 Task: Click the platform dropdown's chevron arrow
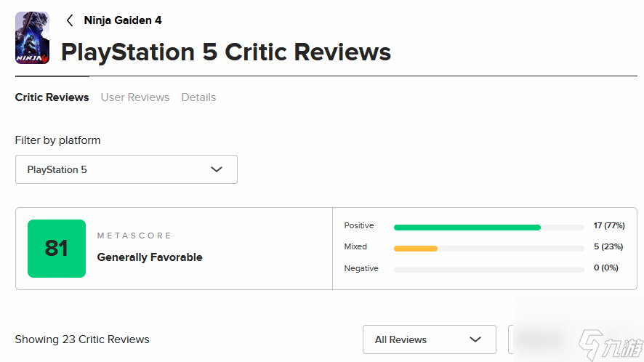pos(216,169)
